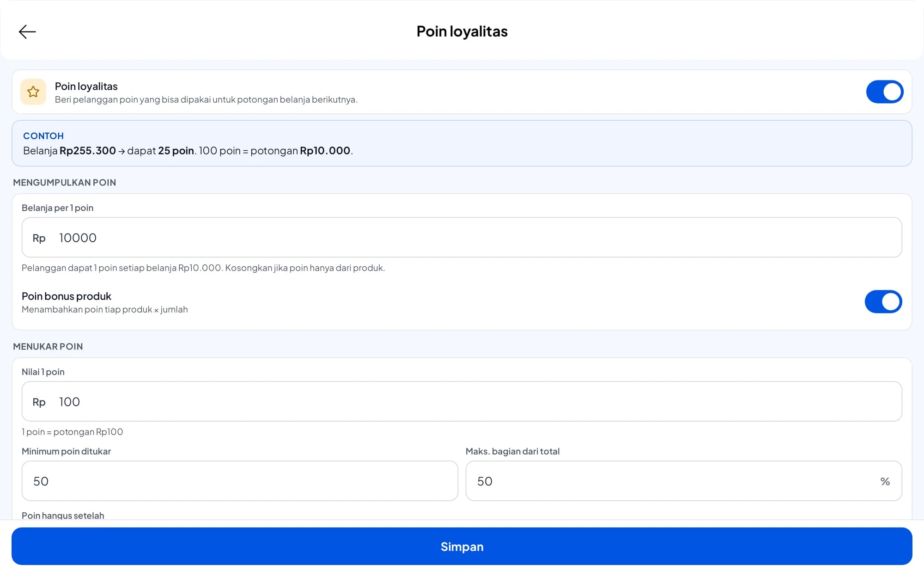The height and width of the screenshot is (578, 924).
Task: Click the 'Beri pelanggan poin' description text
Action: click(206, 99)
